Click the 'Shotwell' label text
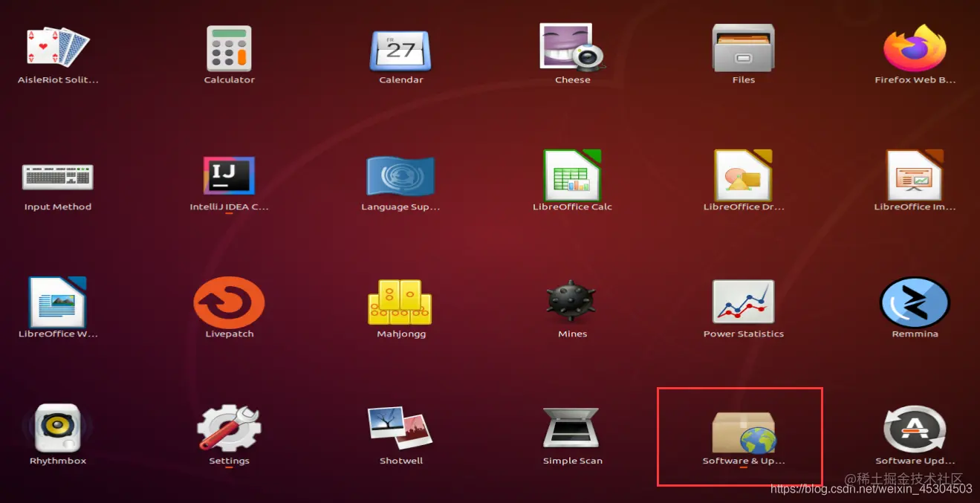Screen dimensions: 980x503 pyautogui.click(x=401, y=461)
